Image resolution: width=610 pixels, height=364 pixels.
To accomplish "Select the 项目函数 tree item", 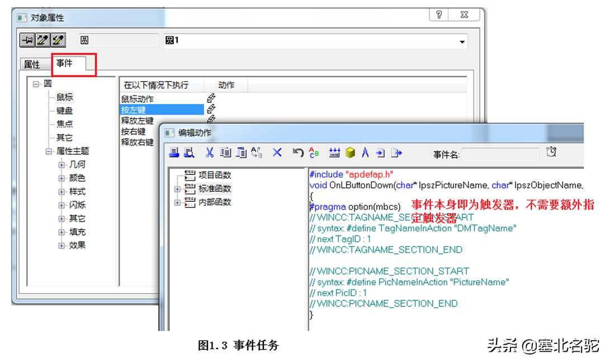I will [x=215, y=175].
